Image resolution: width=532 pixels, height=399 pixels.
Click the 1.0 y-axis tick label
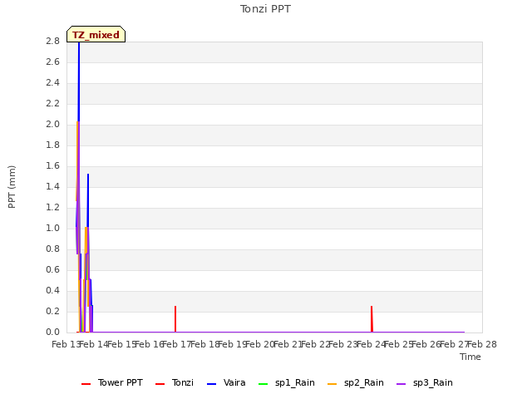pyautogui.click(x=52, y=228)
